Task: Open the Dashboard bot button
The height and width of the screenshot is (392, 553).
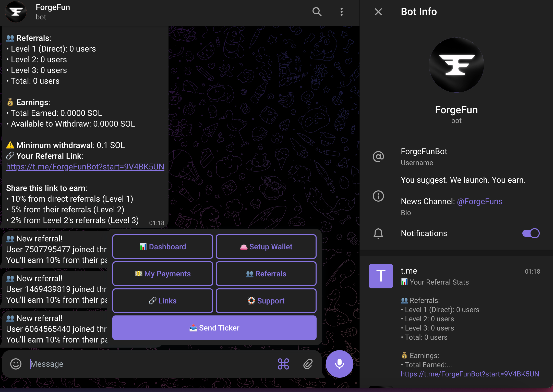Action: click(163, 247)
